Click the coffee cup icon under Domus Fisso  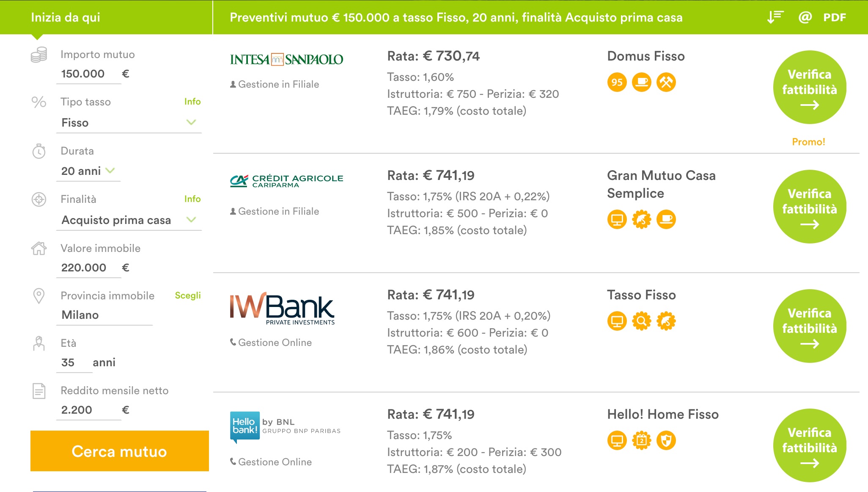[642, 82]
